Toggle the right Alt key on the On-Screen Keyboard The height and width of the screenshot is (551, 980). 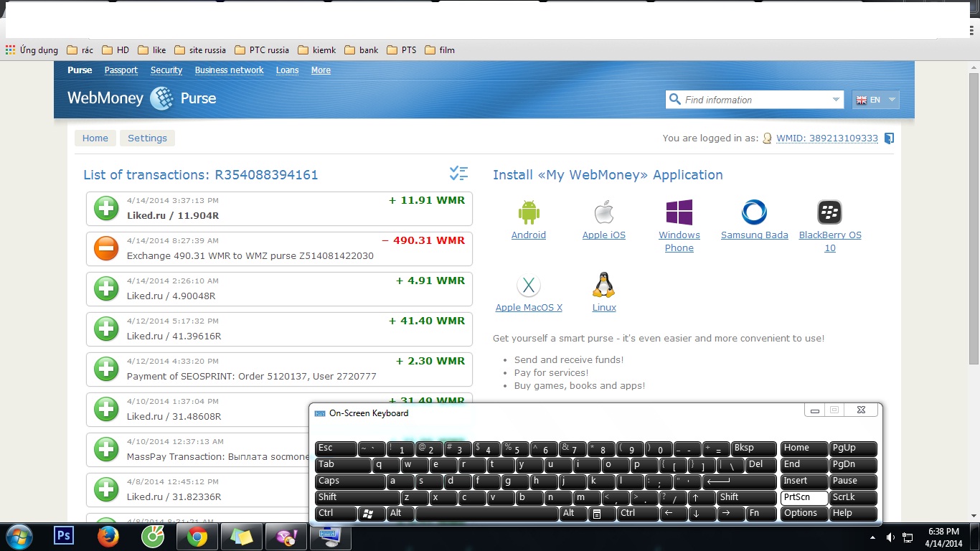[573, 514]
